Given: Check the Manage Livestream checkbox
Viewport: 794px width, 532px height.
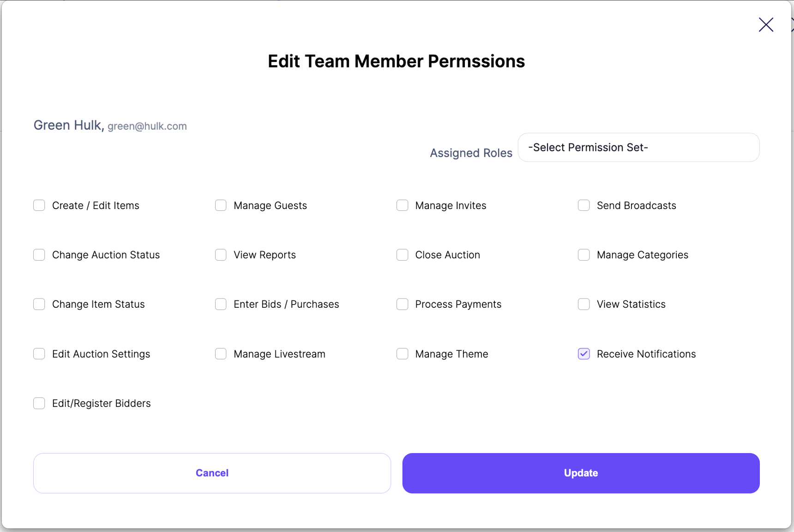Looking at the screenshot, I should pyautogui.click(x=221, y=354).
